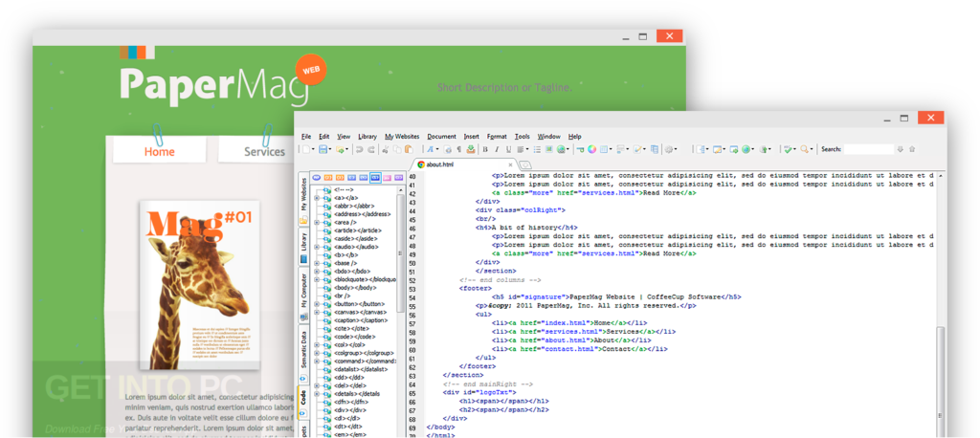Click the insert image icon
This screenshot has height=438, width=980.
[x=548, y=149]
